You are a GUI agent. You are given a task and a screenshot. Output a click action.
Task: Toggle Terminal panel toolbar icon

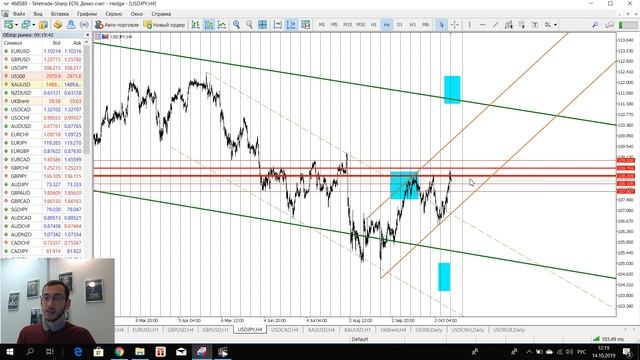84,25
